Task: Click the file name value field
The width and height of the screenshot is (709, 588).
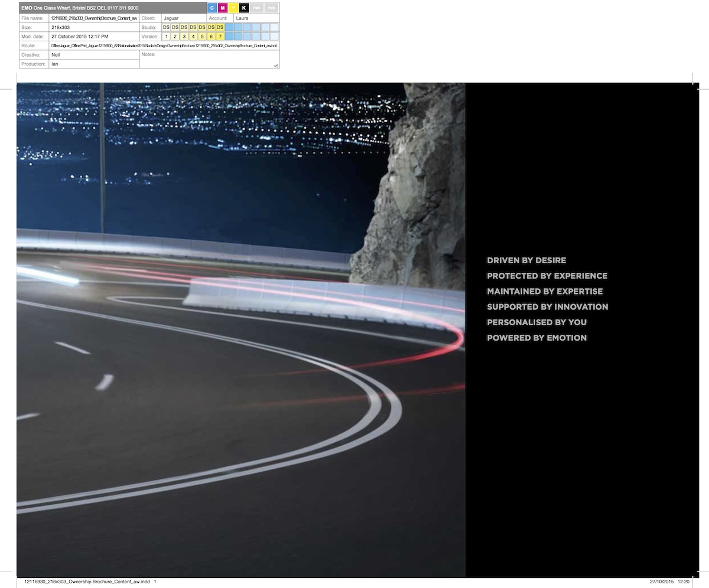Action: click(x=94, y=18)
